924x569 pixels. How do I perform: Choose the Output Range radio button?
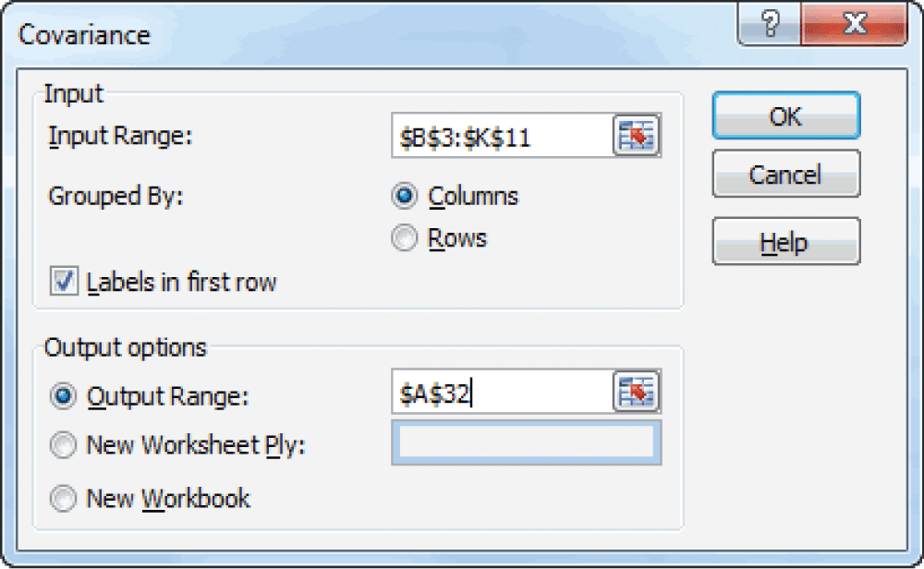tap(64, 395)
